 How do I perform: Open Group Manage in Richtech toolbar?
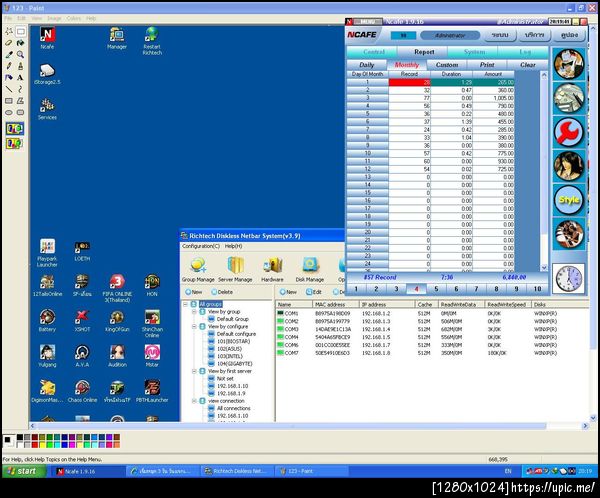(x=198, y=269)
